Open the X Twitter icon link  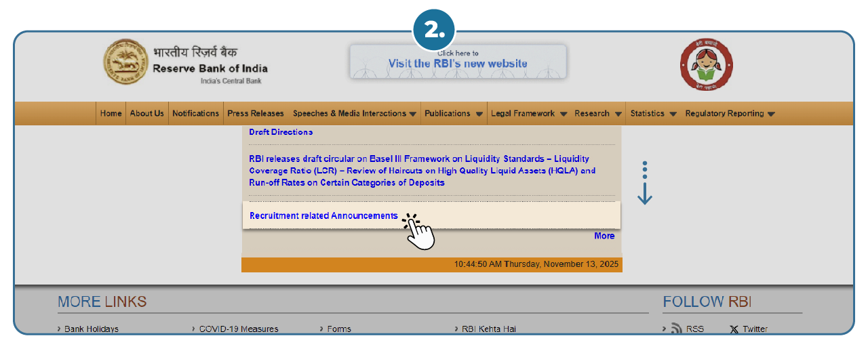tap(734, 329)
